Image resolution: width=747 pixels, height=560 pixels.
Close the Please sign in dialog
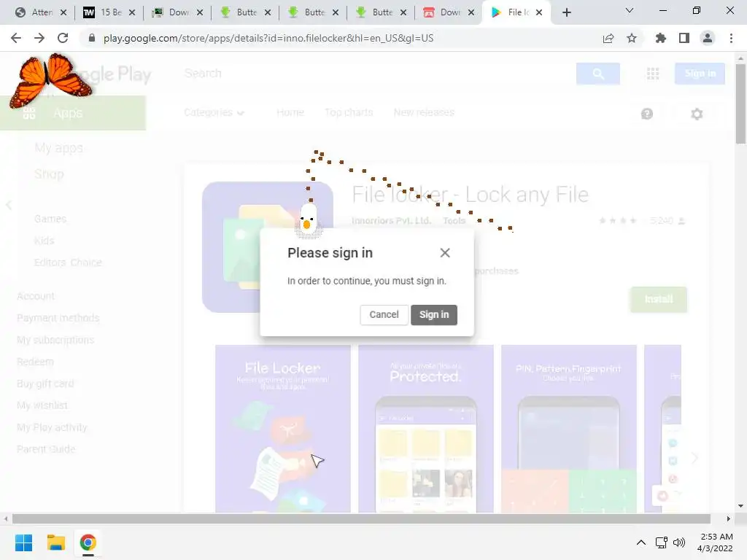click(x=445, y=253)
